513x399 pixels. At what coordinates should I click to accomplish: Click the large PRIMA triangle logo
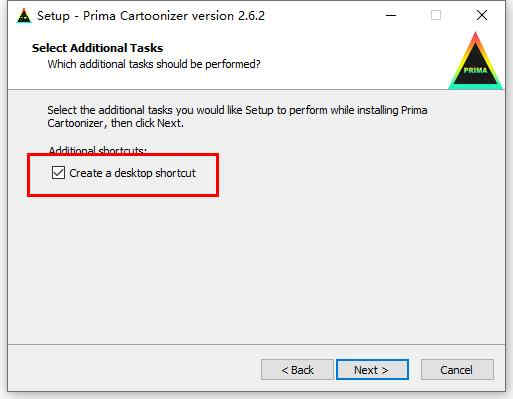pyautogui.click(x=476, y=61)
